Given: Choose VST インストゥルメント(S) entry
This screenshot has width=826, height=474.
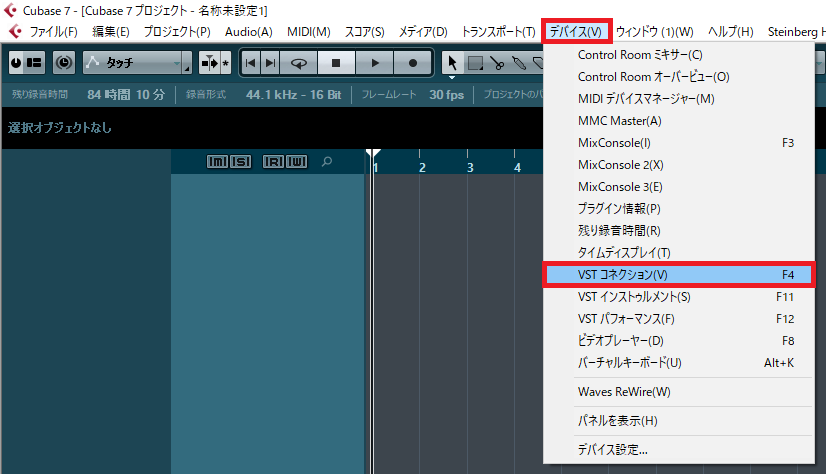Looking at the screenshot, I should 679,297.
